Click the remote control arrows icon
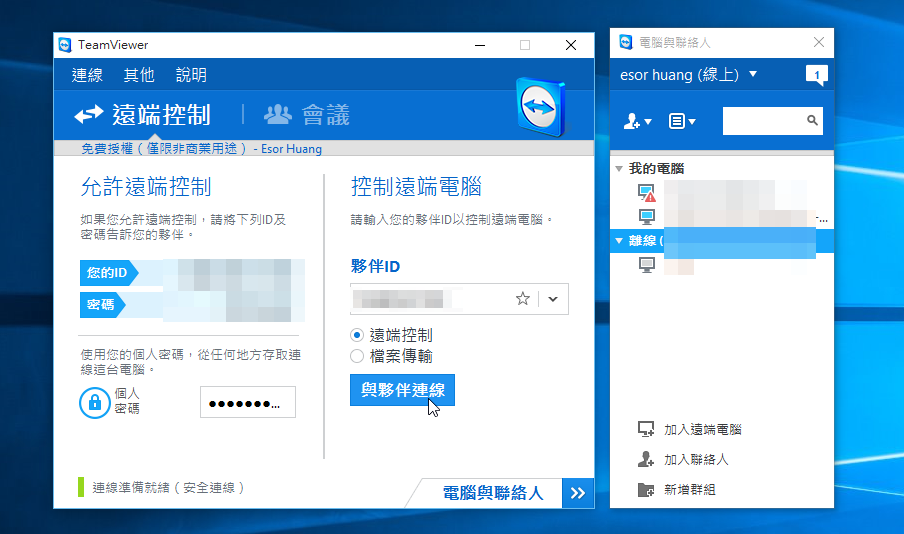The width and height of the screenshot is (904, 534). [89, 115]
